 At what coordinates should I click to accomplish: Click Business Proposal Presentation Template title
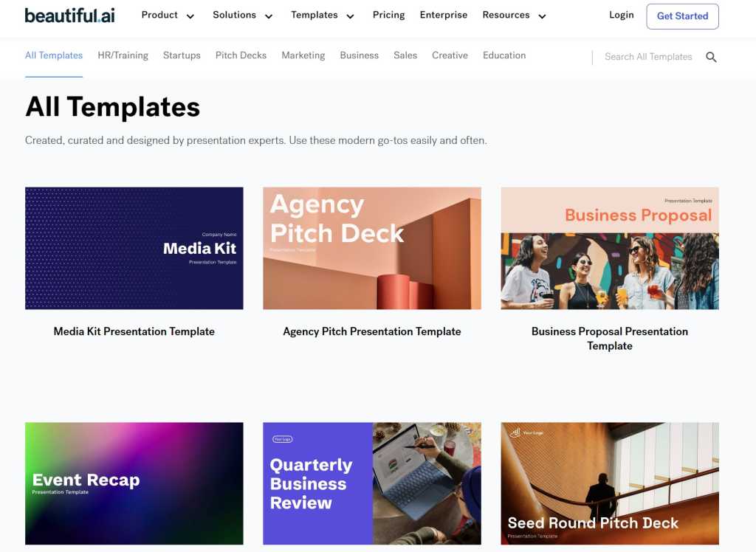click(x=609, y=339)
